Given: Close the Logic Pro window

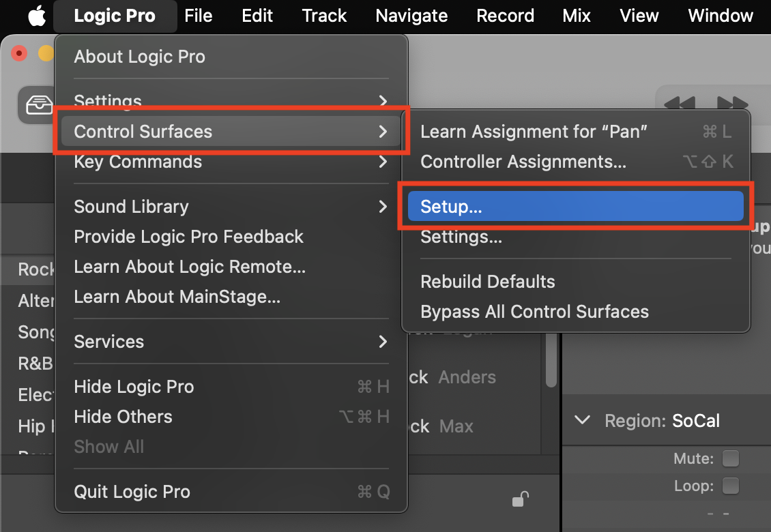Looking at the screenshot, I should pyautogui.click(x=19, y=53).
